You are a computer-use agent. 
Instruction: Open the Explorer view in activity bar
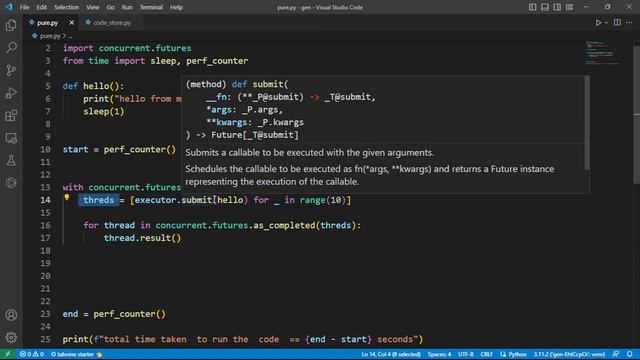(x=11, y=25)
